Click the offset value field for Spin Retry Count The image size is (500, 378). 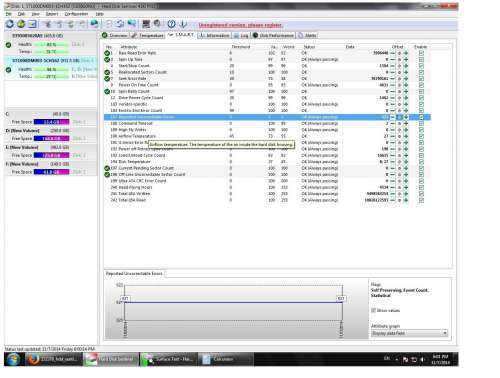[x=399, y=91]
